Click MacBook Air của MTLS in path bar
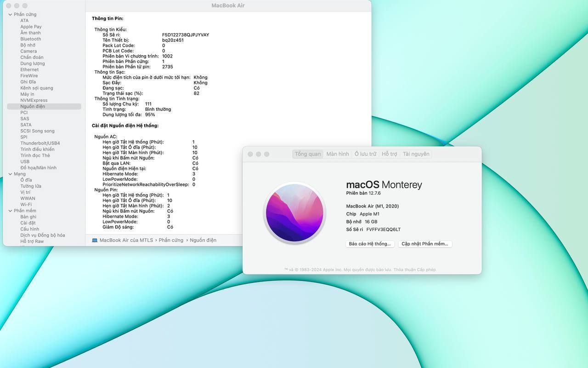The width and height of the screenshot is (588, 368). (x=126, y=240)
